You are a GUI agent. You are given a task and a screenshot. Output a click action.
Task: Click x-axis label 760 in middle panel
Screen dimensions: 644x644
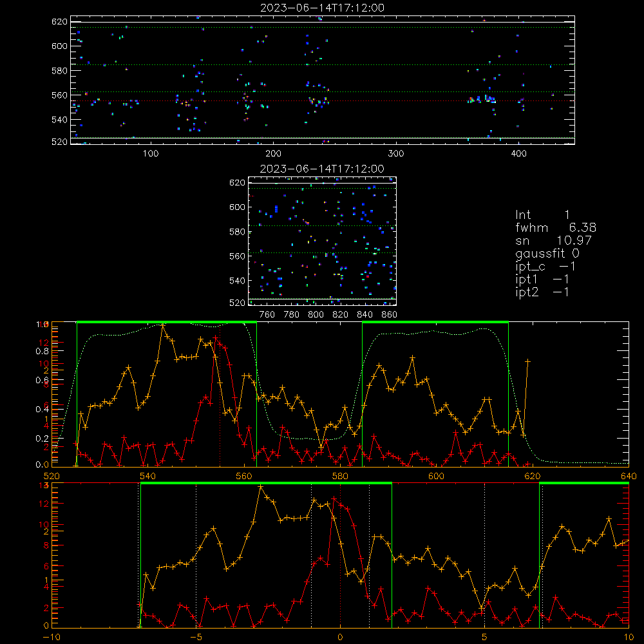click(x=267, y=315)
